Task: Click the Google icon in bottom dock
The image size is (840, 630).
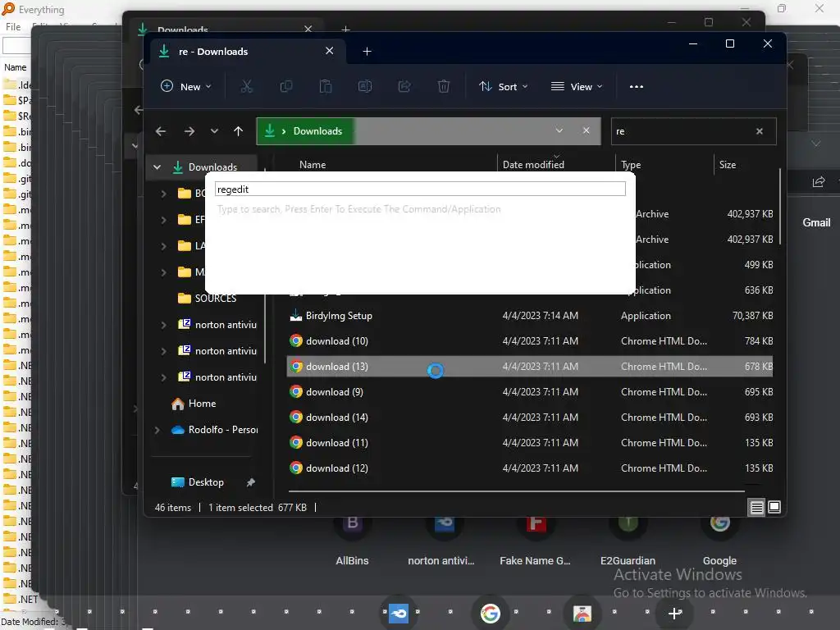Action: tap(490, 613)
